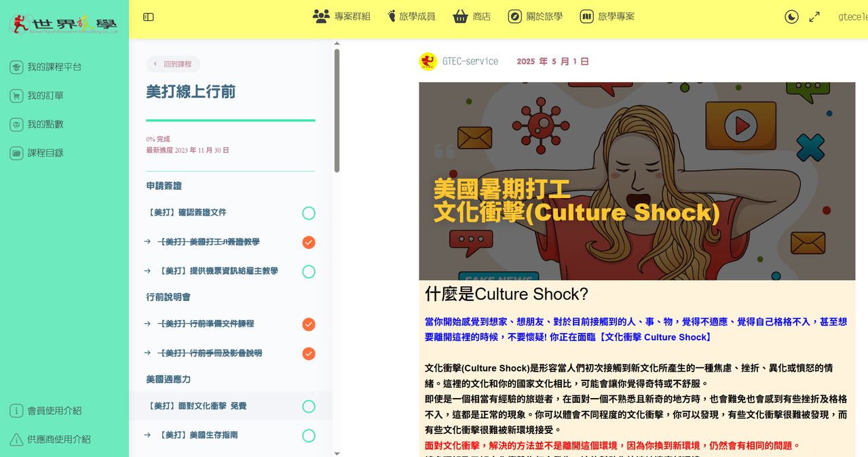Expand the 提供機票資訊給雇主教學 arrow
The height and width of the screenshot is (457, 868).
point(147,271)
